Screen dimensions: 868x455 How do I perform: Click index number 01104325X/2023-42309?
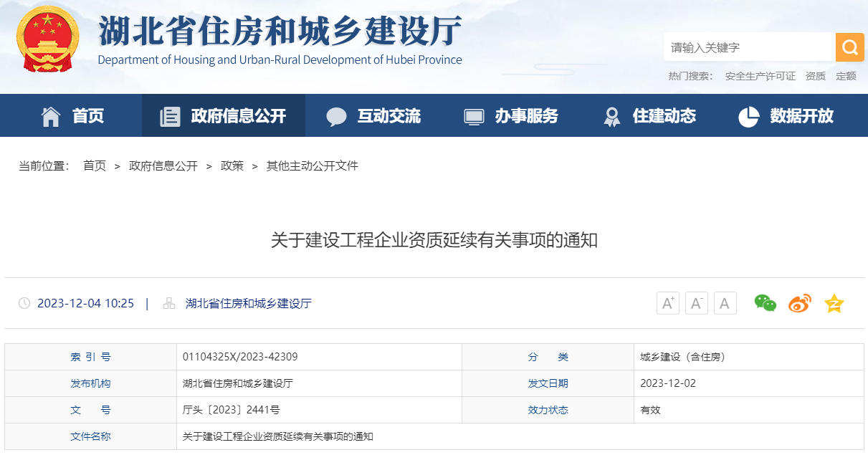[x=240, y=357]
